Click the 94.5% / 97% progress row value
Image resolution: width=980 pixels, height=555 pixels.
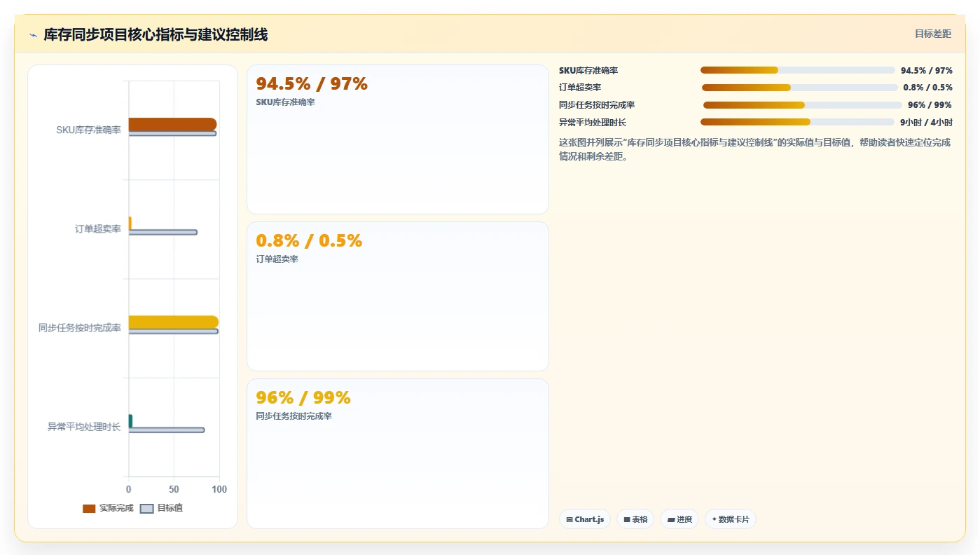(926, 70)
